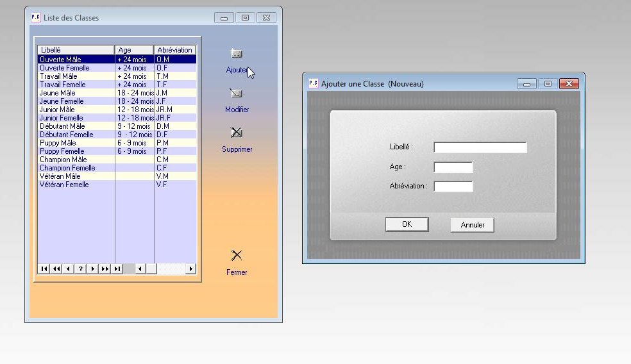
Task: Jump to the first record in navigator
Action: coord(44,269)
